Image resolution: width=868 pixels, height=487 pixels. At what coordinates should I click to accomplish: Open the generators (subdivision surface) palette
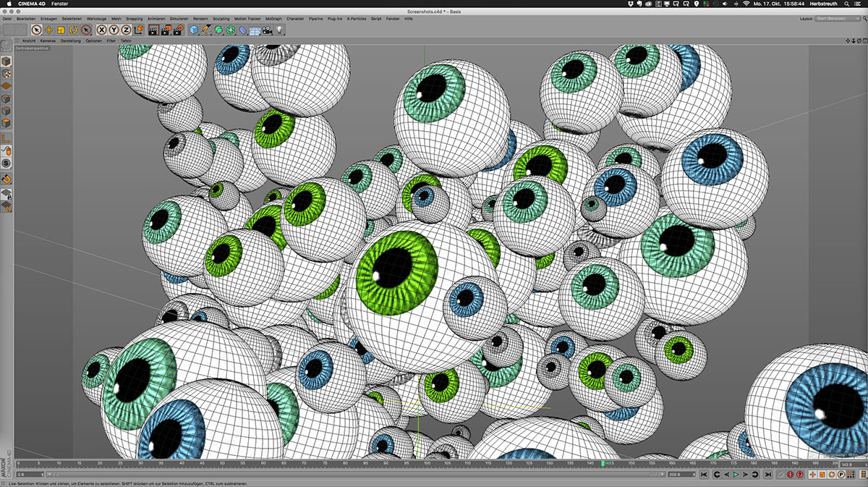pyautogui.click(x=218, y=30)
